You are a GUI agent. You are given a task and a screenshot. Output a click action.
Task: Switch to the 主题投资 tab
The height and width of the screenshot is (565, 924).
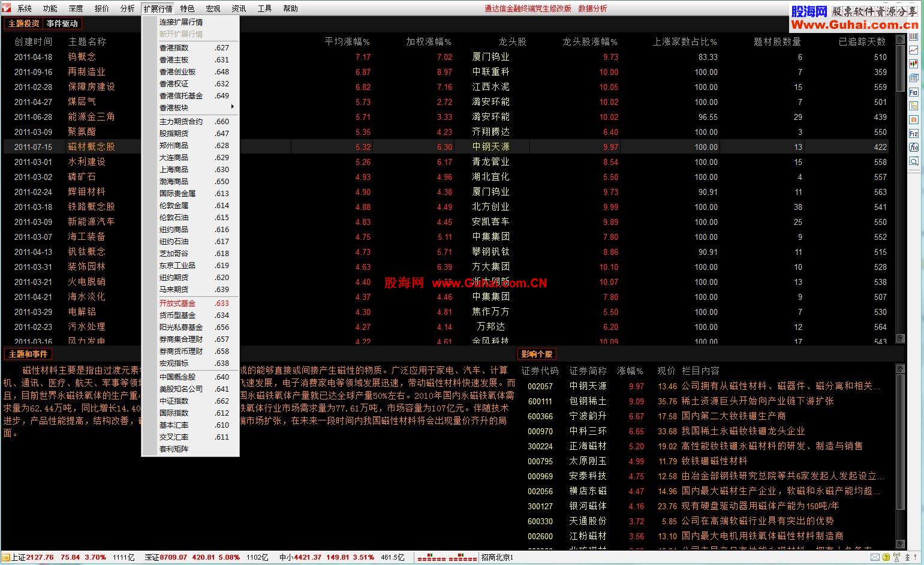point(24,23)
